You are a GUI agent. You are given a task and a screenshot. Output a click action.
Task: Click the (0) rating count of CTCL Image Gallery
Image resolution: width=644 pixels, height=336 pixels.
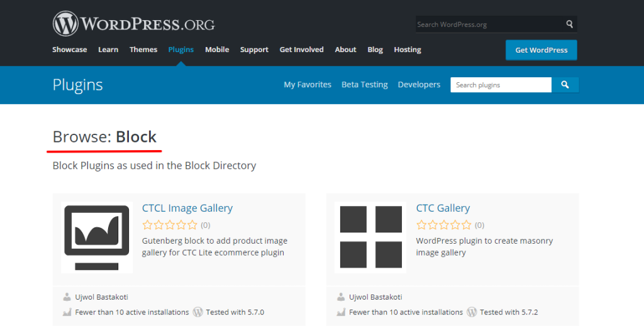coord(206,225)
